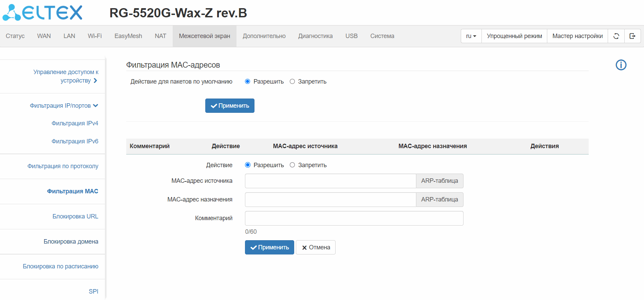Choose Разрешить for the rule action
The width and height of the screenshot is (644, 300).
[x=248, y=165]
